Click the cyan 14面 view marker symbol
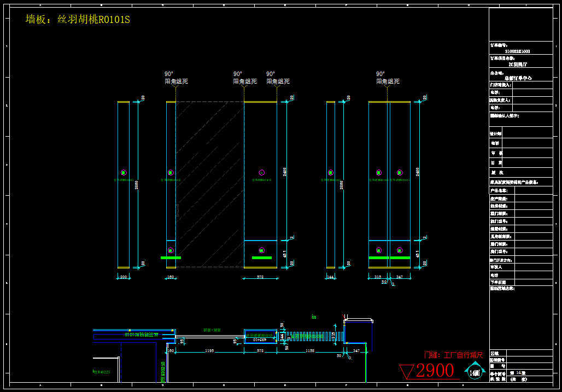This screenshot has height=392, width=562. point(475,371)
